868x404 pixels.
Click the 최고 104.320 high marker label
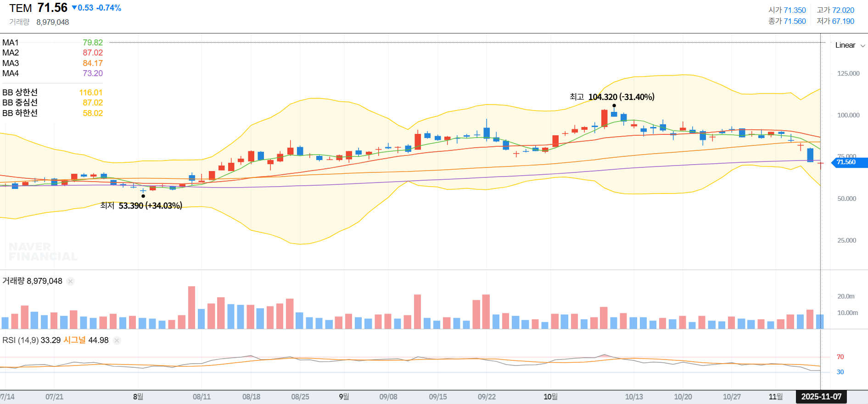[x=612, y=97]
